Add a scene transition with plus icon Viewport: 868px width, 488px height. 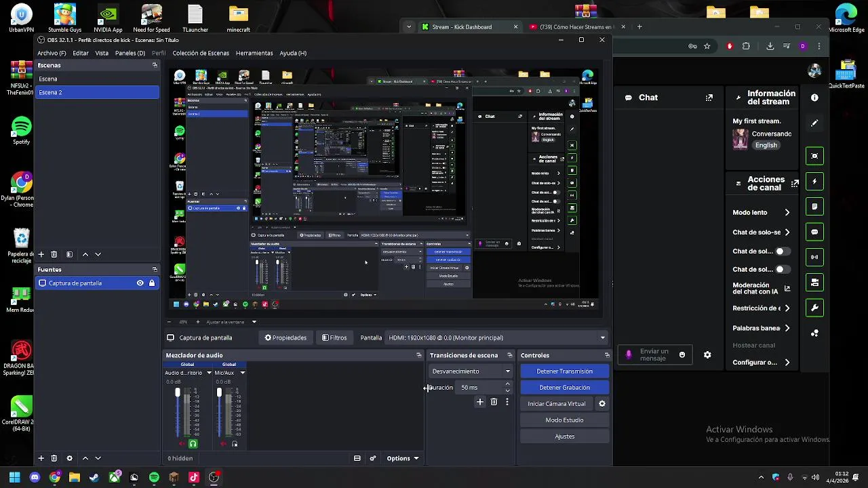[x=480, y=402]
